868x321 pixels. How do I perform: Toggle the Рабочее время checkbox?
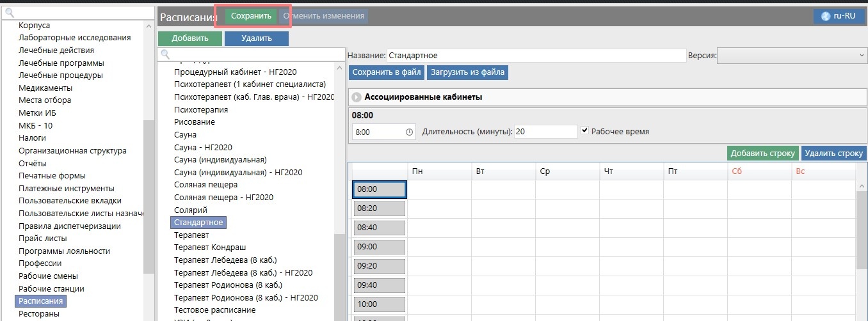(x=584, y=131)
